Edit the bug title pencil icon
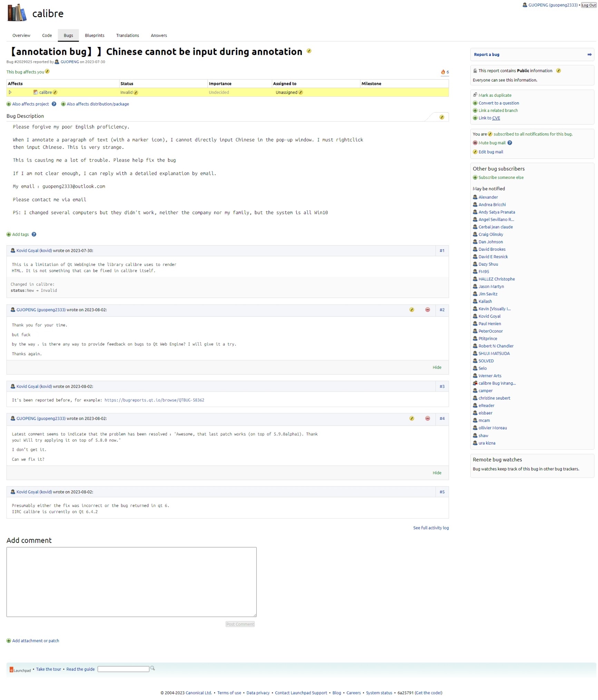Screen dimensions: 598x700 [309, 51]
